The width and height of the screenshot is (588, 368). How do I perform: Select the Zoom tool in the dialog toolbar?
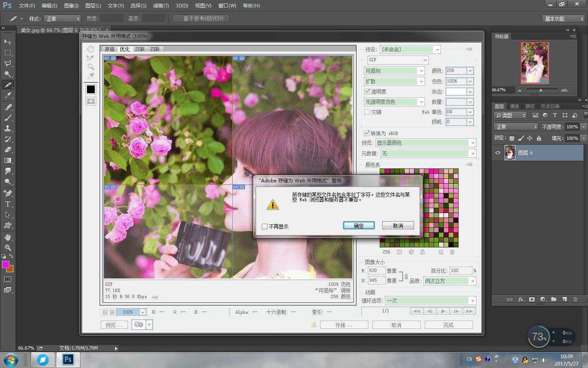(x=90, y=66)
